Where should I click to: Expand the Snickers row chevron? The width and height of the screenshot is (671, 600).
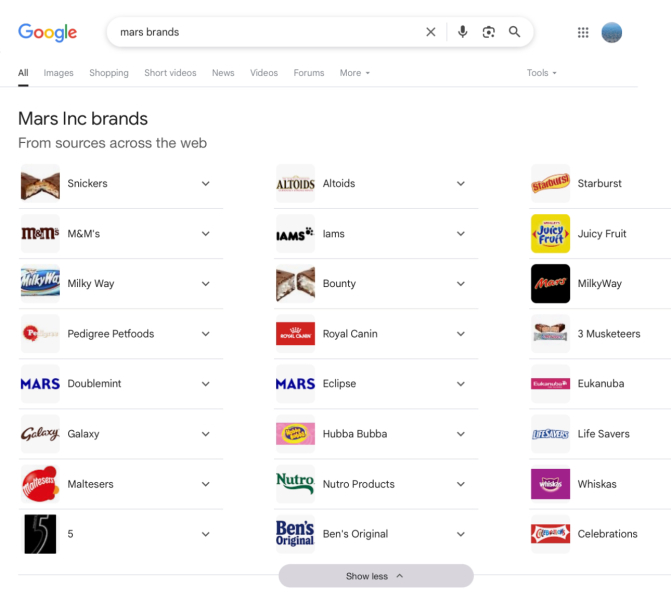(205, 184)
